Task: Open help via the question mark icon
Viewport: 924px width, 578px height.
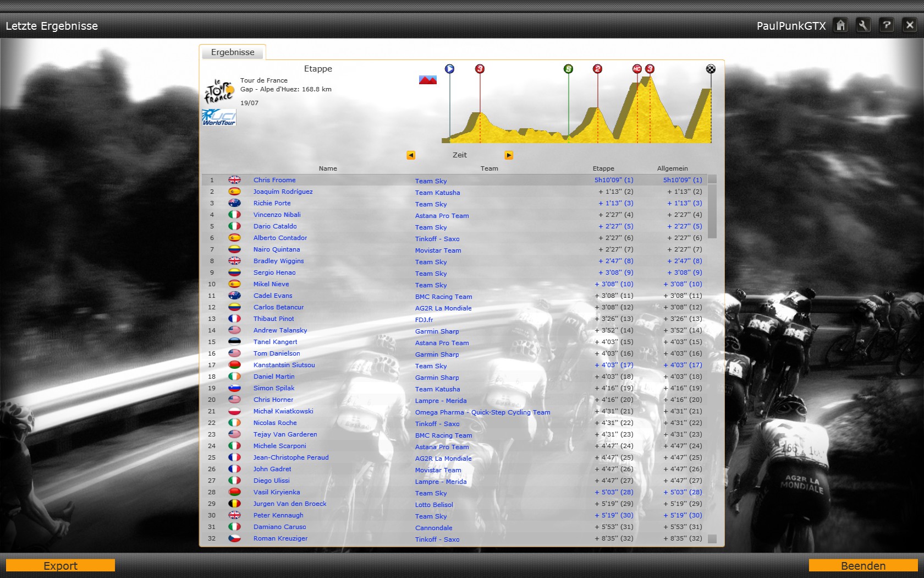Action: (x=887, y=25)
